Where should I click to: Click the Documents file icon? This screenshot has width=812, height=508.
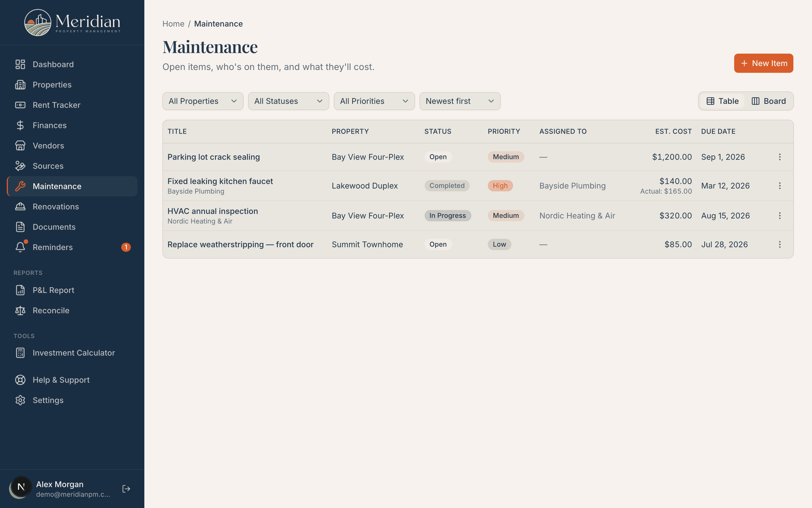pyautogui.click(x=20, y=227)
